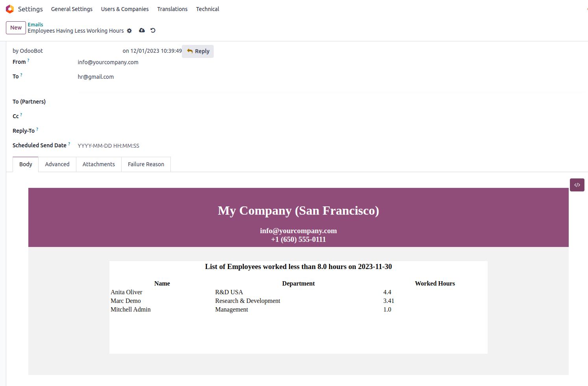
Task: Click the Odoo Settings app logo
Action: (10, 9)
